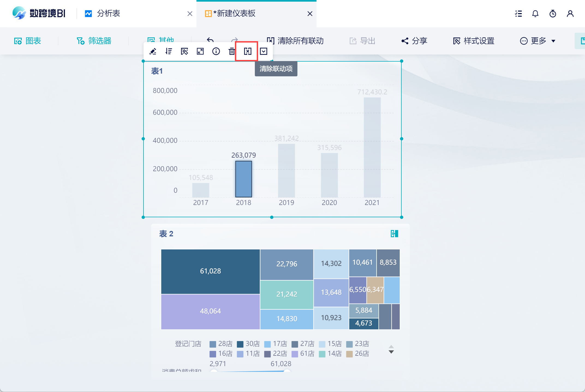
Task: Click the 清除联动项 clear linkage icon
Action: click(x=247, y=51)
